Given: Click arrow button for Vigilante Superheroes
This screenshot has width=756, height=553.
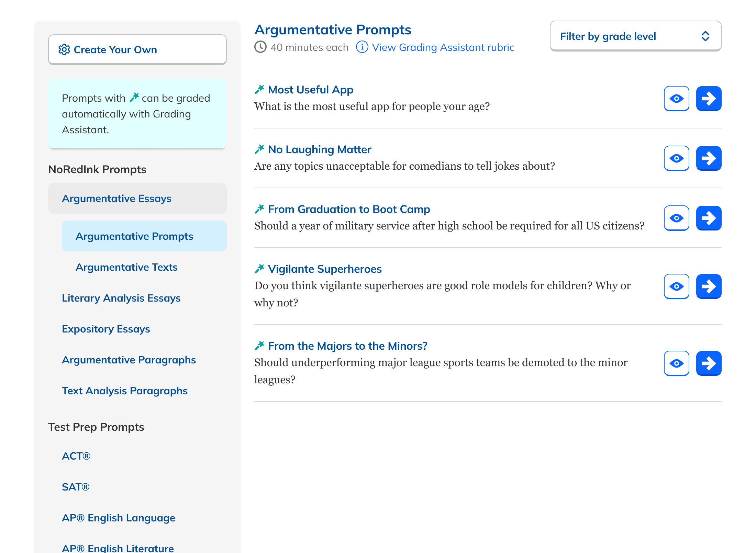Looking at the screenshot, I should (709, 286).
